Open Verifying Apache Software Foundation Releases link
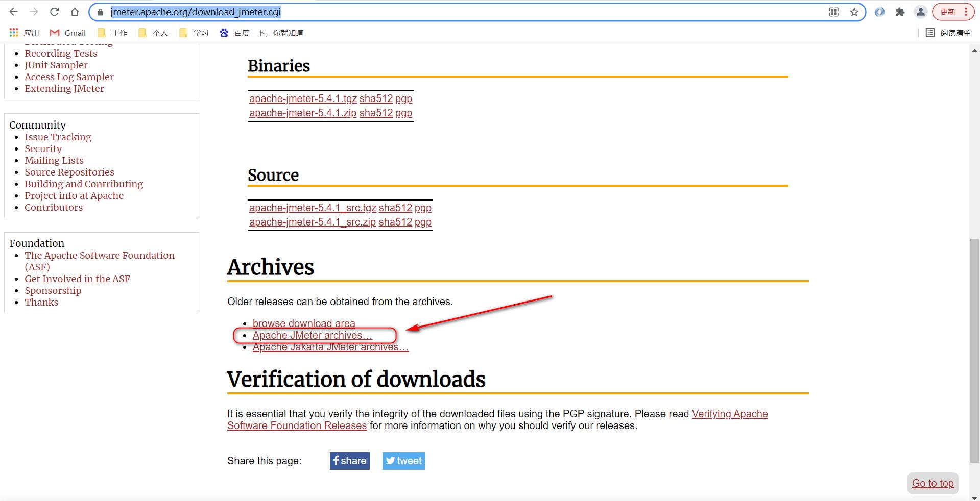The height and width of the screenshot is (501, 980). pyautogui.click(x=497, y=419)
